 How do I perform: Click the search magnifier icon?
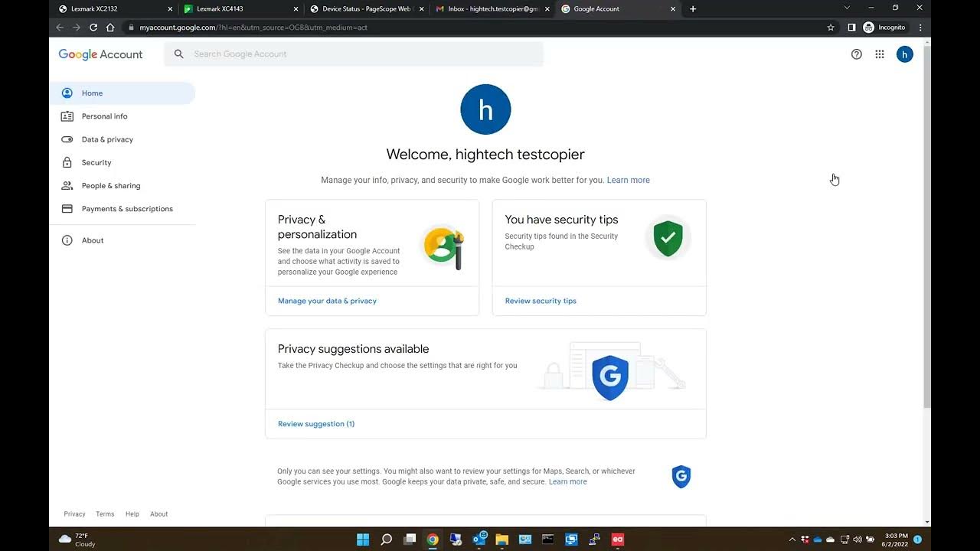(178, 54)
